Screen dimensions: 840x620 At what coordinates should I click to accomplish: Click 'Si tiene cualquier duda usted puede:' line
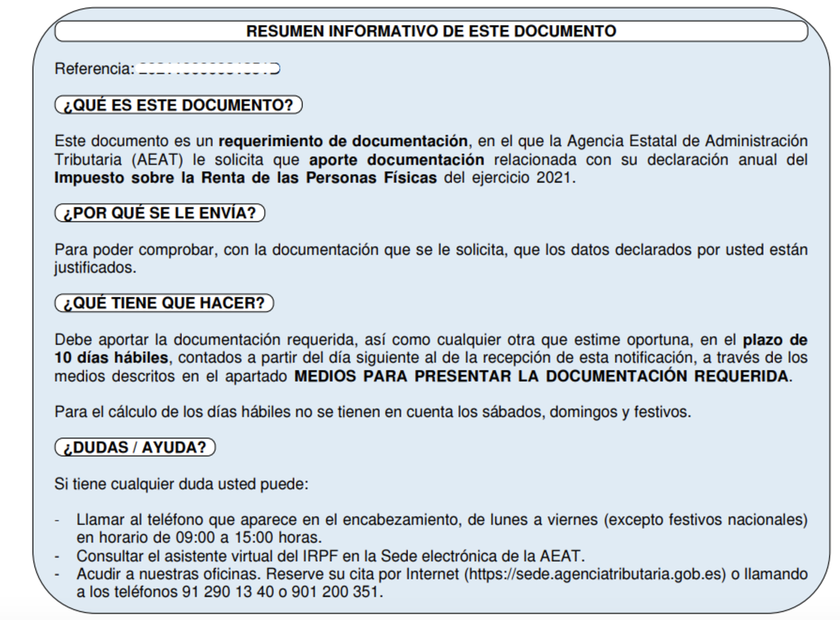(x=182, y=485)
